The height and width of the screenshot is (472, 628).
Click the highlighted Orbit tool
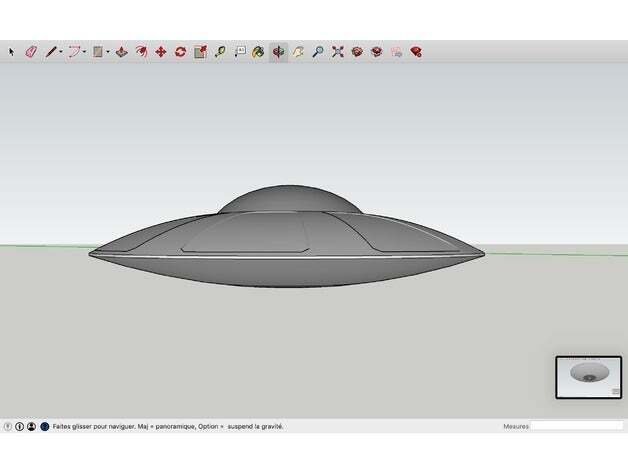coord(278,51)
